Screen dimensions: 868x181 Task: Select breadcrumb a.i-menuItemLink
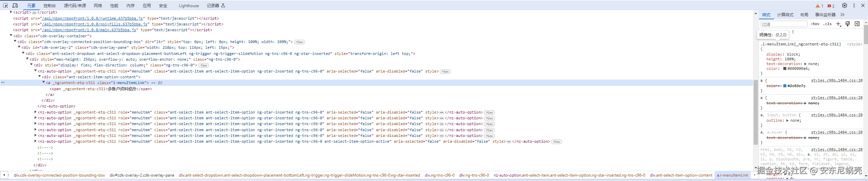point(733,175)
